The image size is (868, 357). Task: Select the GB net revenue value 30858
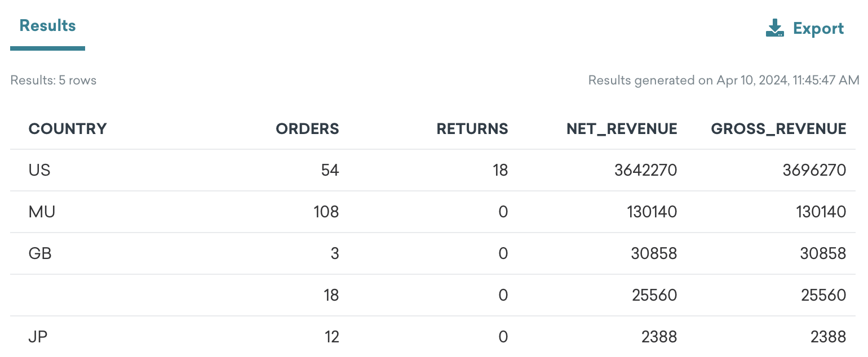click(654, 253)
